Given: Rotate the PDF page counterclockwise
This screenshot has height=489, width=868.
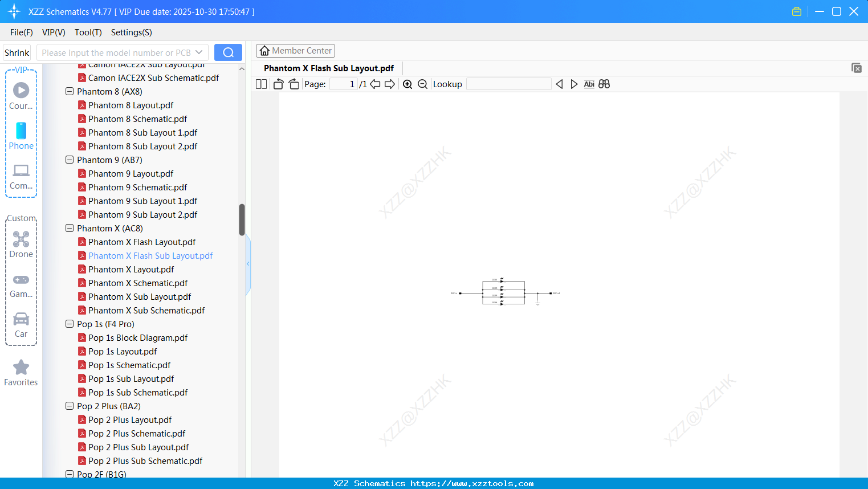Looking at the screenshot, I should pos(278,84).
